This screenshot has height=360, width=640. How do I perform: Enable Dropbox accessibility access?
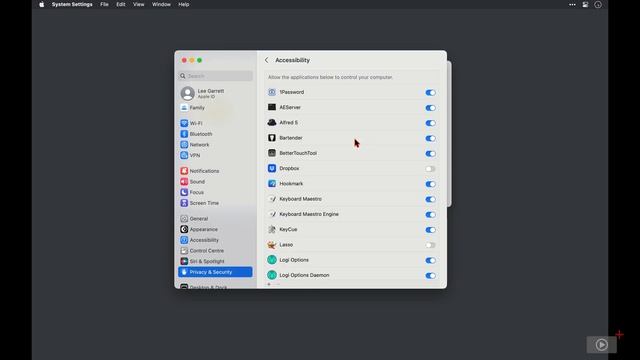[x=430, y=169]
